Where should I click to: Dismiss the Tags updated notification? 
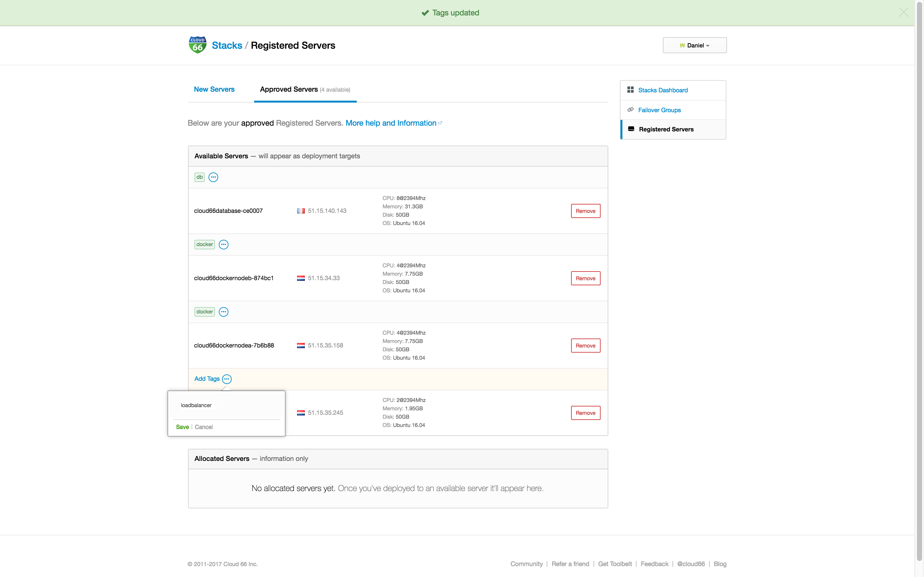coord(904,12)
